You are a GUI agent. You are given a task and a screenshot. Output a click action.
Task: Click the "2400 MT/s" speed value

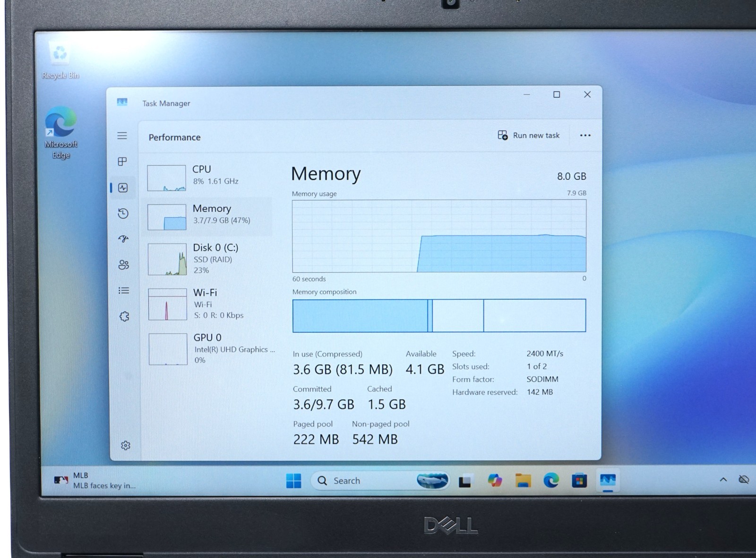point(545,353)
